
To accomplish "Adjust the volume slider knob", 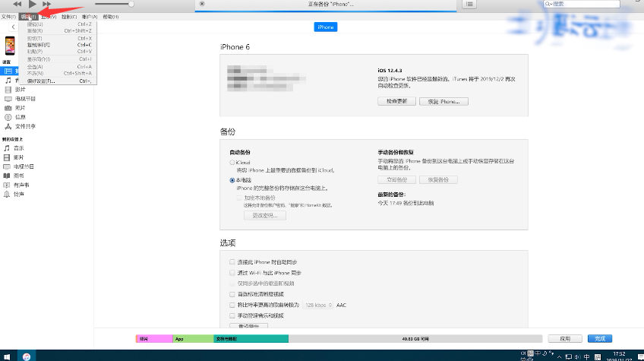I will click(x=131, y=4).
